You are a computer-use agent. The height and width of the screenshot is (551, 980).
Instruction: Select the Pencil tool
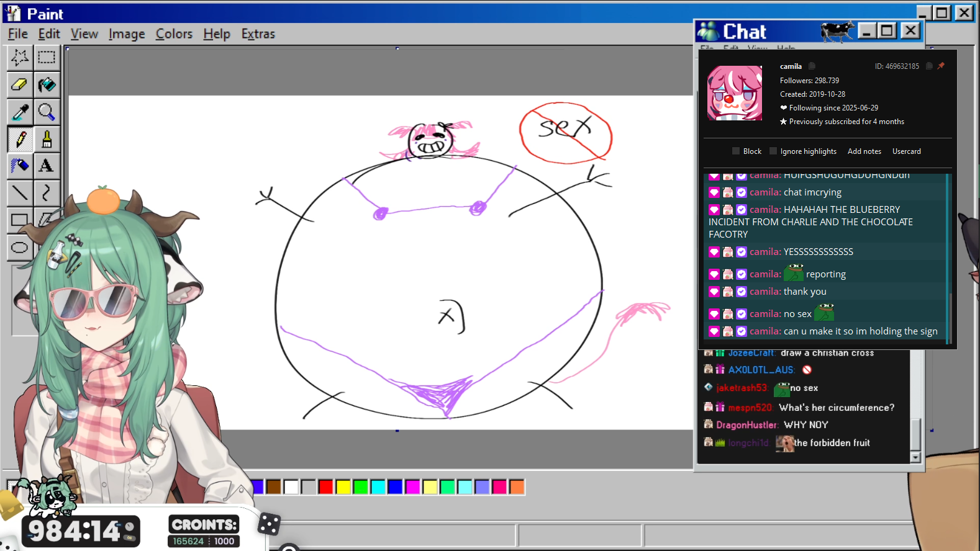[20, 138]
